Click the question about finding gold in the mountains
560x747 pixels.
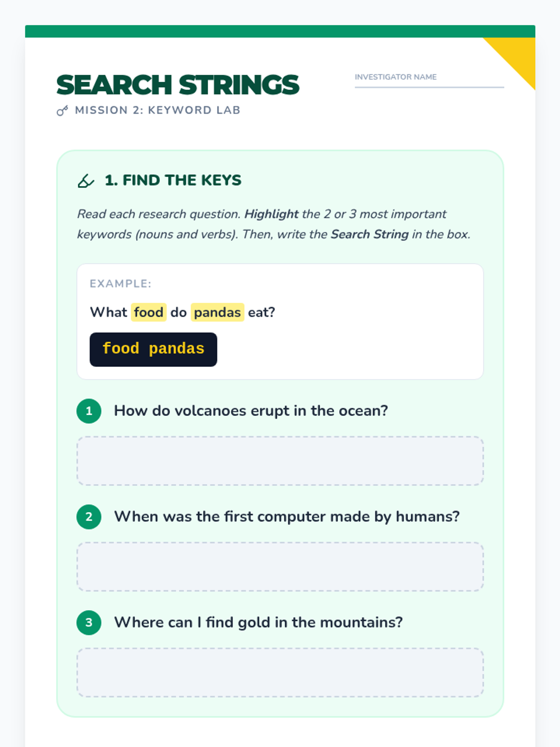click(259, 622)
